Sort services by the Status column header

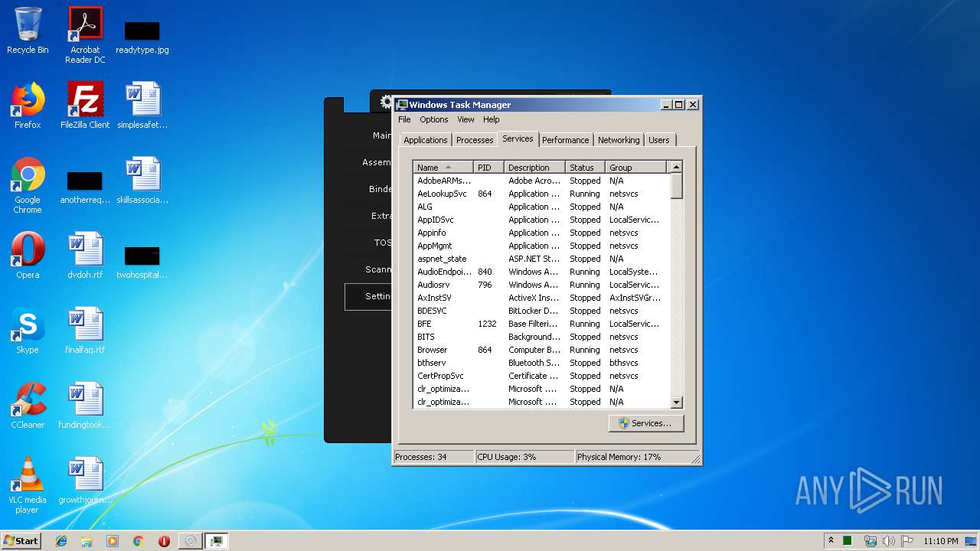[584, 168]
